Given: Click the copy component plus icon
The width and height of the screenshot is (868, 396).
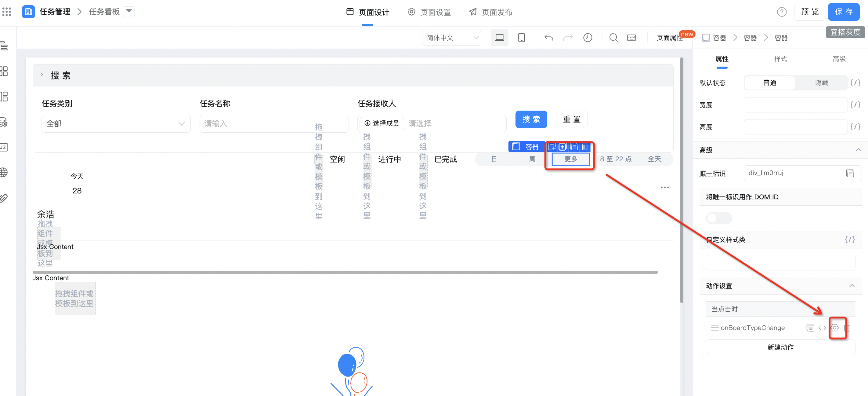Looking at the screenshot, I should click(x=562, y=147).
